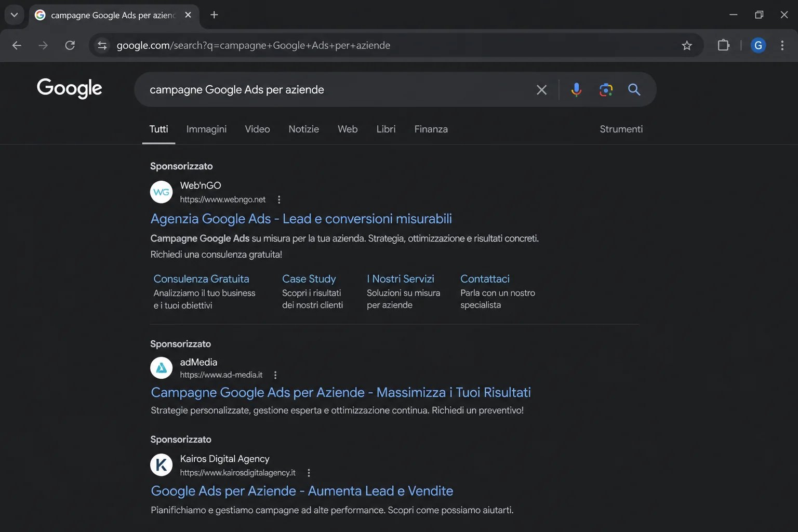Open the I Nostri Servizi sitelink
This screenshot has width=798, height=532.
point(400,279)
